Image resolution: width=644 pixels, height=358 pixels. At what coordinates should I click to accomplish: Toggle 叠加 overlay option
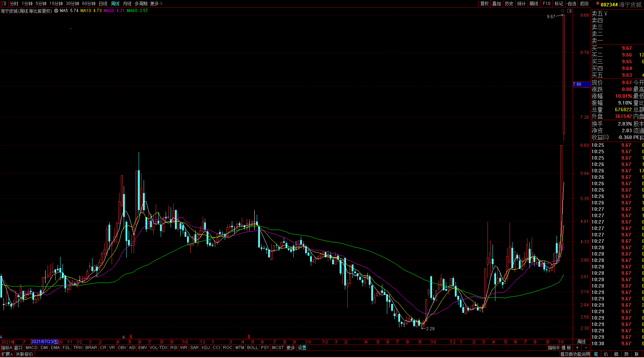click(496, 4)
